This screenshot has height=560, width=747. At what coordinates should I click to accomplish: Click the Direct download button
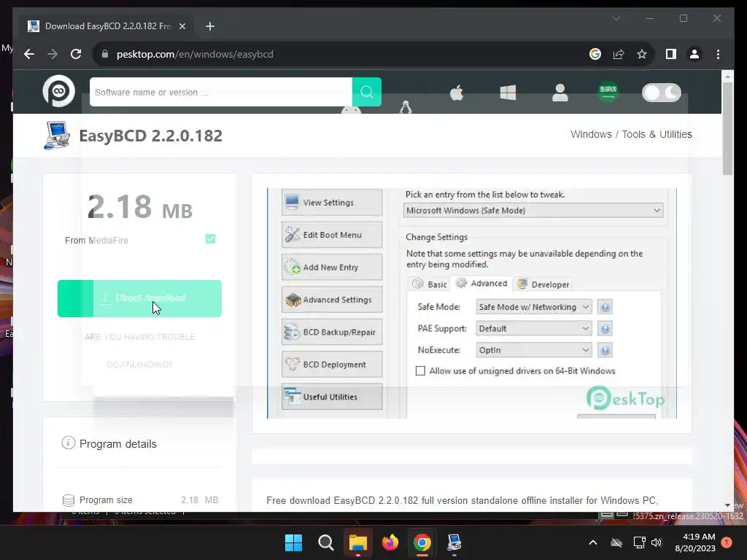tap(139, 298)
